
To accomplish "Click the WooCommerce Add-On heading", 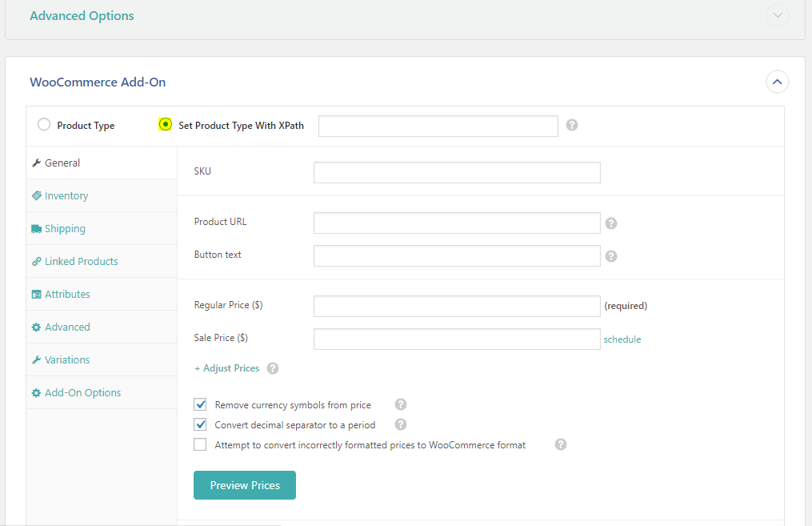I will click(98, 82).
